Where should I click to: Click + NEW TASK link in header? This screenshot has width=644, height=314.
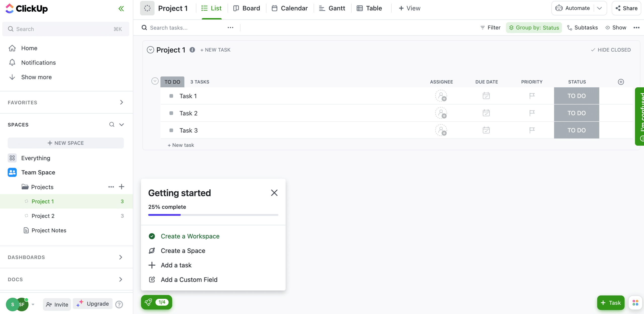(215, 50)
